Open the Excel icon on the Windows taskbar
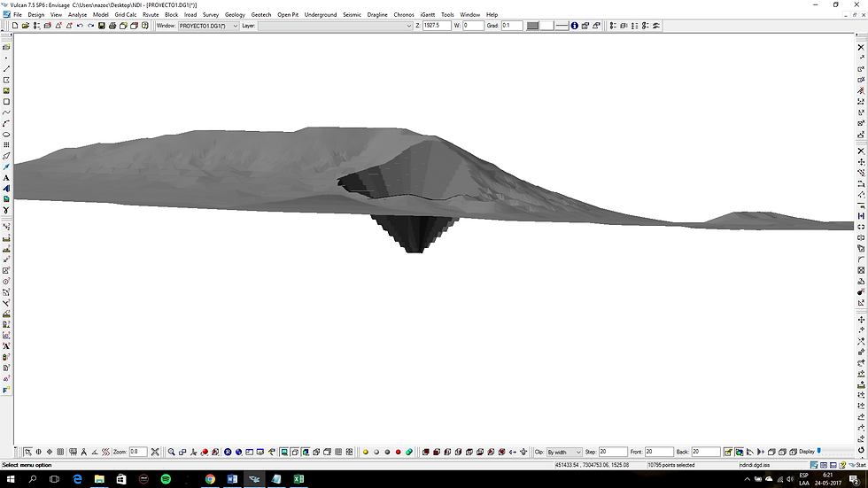 pyautogui.click(x=298, y=479)
